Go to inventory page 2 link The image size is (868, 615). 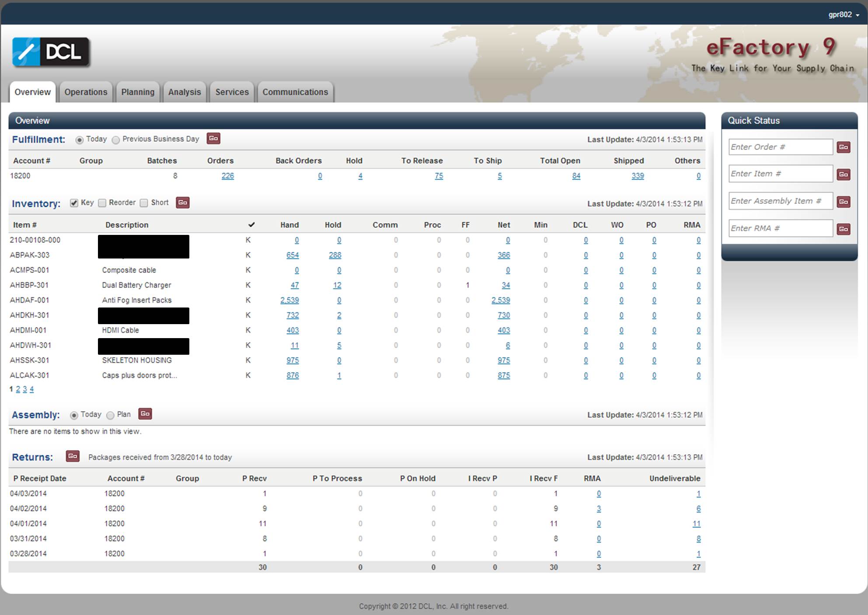pos(18,389)
